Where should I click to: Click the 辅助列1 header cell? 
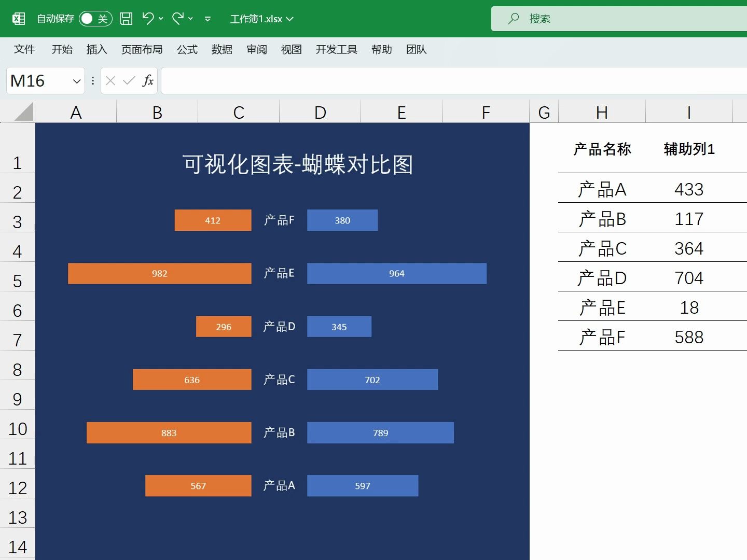(689, 149)
